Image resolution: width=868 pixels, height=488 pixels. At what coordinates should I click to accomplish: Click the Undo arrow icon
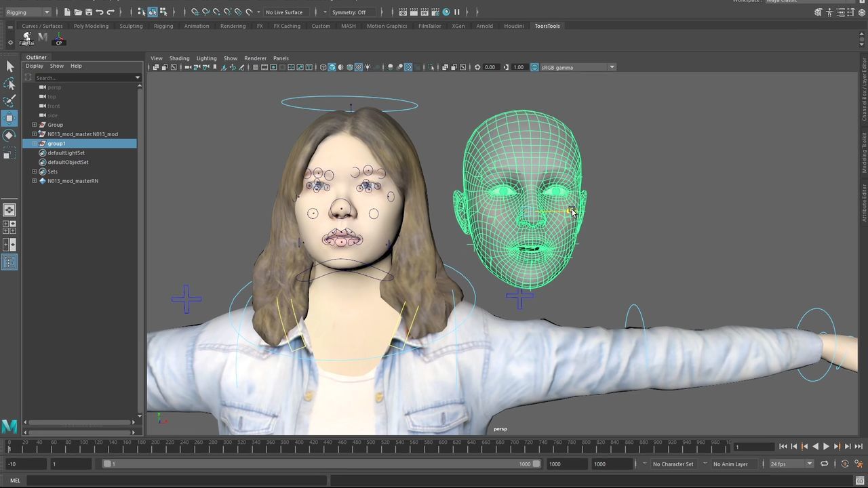tap(100, 12)
